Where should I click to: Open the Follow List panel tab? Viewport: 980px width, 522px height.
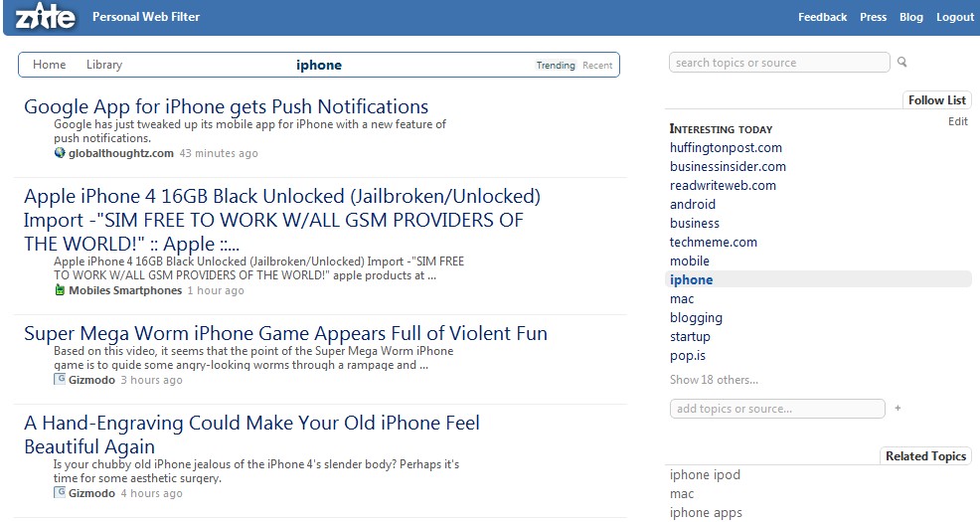click(936, 100)
